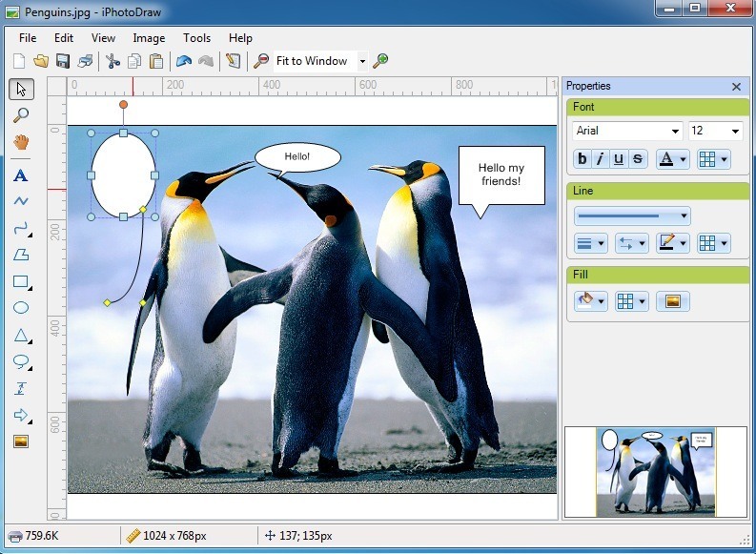Open the Tools menu
The image size is (756, 554).
pyautogui.click(x=196, y=38)
